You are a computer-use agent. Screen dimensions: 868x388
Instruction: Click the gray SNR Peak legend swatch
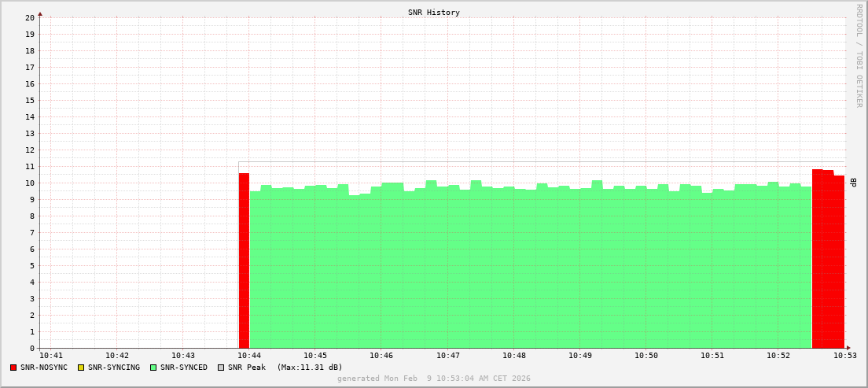pyautogui.click(x=220, y=368)
